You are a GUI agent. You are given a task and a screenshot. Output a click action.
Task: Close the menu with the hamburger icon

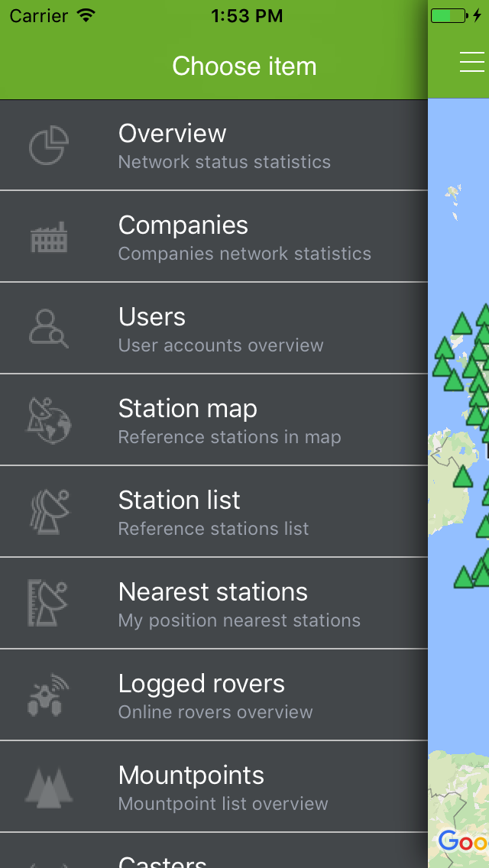pos(472,61)
